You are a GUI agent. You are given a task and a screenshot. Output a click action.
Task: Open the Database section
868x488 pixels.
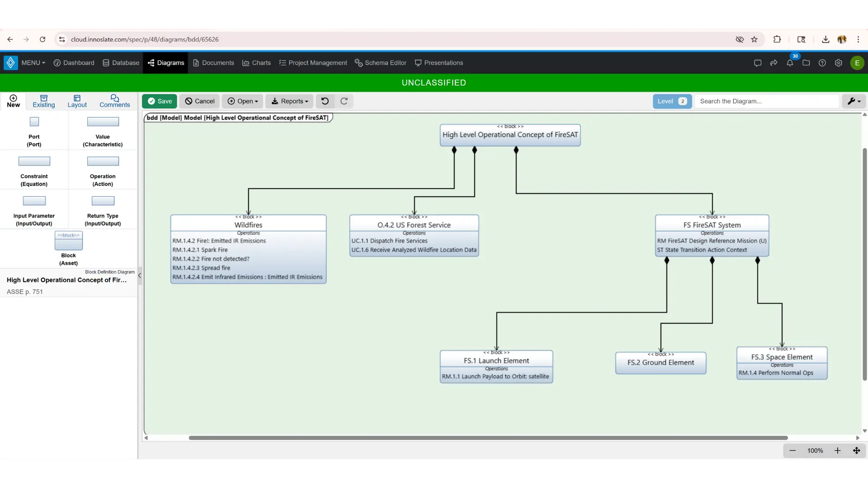coord(121,63)
